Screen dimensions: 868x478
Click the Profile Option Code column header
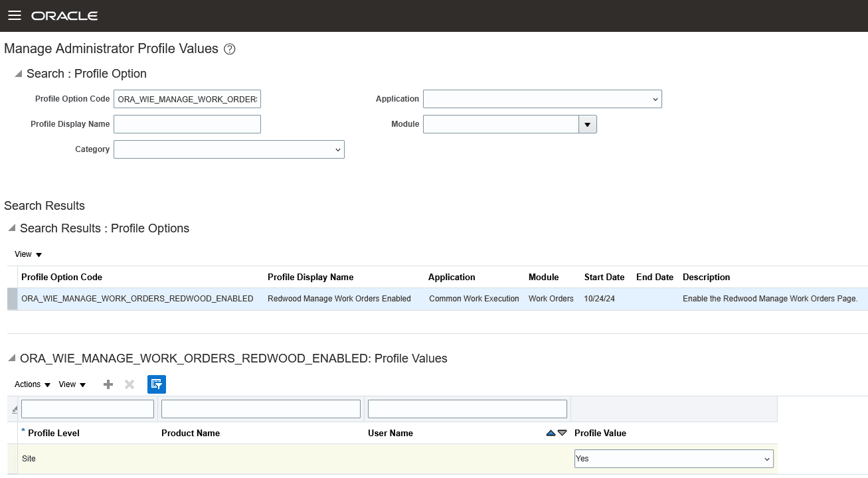(x=62, y=277)
